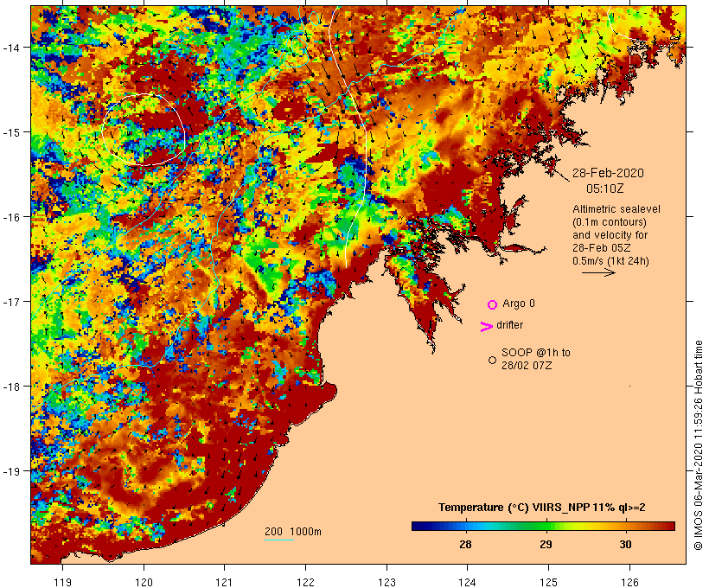Image resolution: width=709 pixels, height=588 pixels.
Task: Click the longitude label 124
Action: coord(468,582)
